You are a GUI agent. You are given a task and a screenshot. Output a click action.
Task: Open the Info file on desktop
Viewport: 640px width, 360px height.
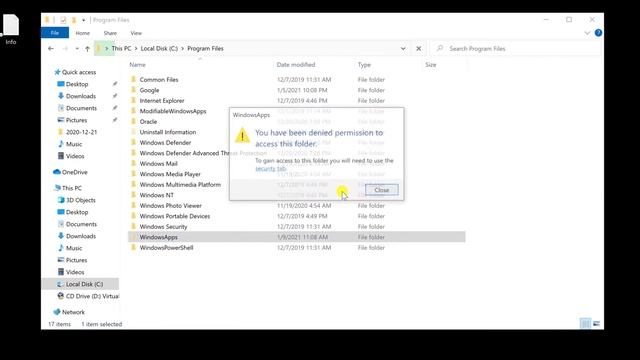coord(11,30)
